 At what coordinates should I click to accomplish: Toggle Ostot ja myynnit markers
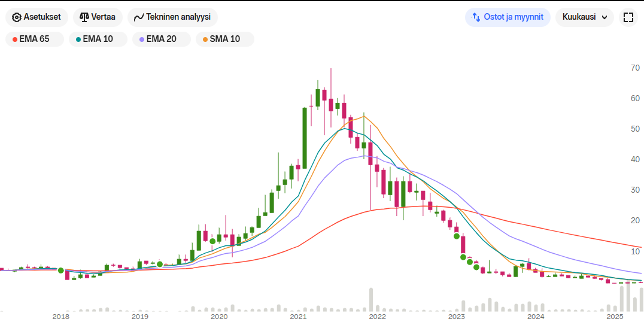click(x=508, y=17)
